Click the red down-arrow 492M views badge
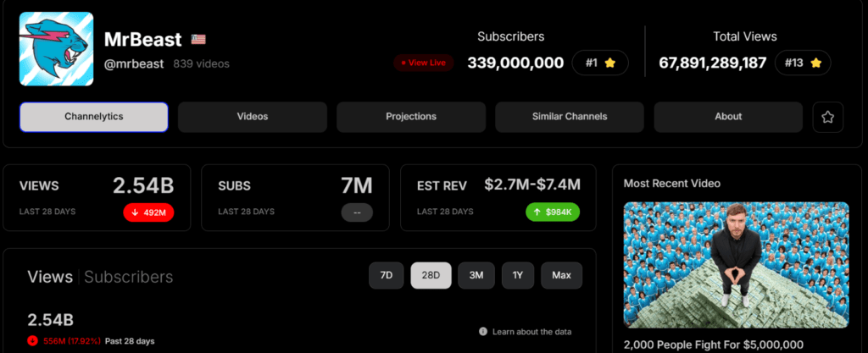 click(149, 212)
